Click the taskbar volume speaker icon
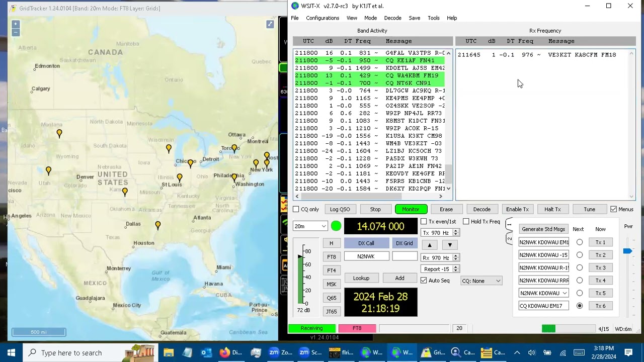The width and height of the screenshot is (644, 362). point(532,352)
